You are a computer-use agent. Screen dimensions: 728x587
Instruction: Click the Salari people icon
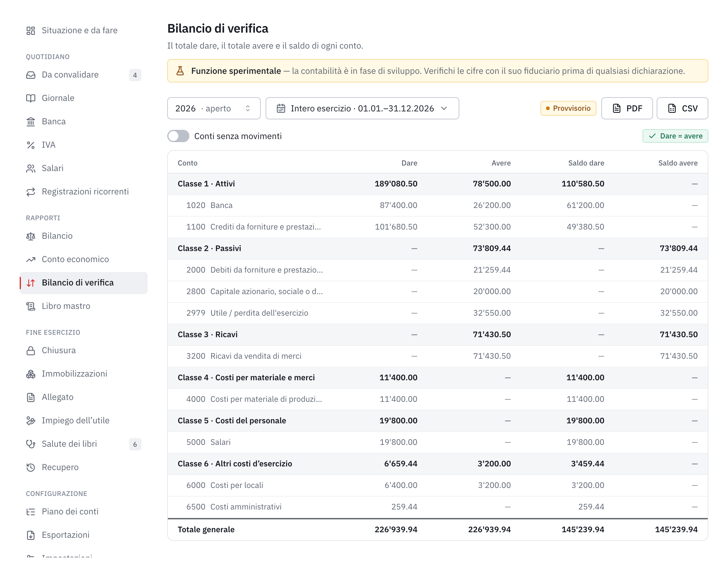pos(31,168)
